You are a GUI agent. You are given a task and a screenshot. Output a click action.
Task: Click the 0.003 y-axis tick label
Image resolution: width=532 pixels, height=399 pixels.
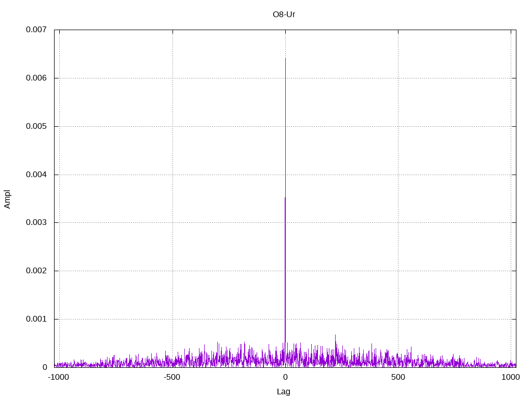pyautogui.click(x=36, y=222)
